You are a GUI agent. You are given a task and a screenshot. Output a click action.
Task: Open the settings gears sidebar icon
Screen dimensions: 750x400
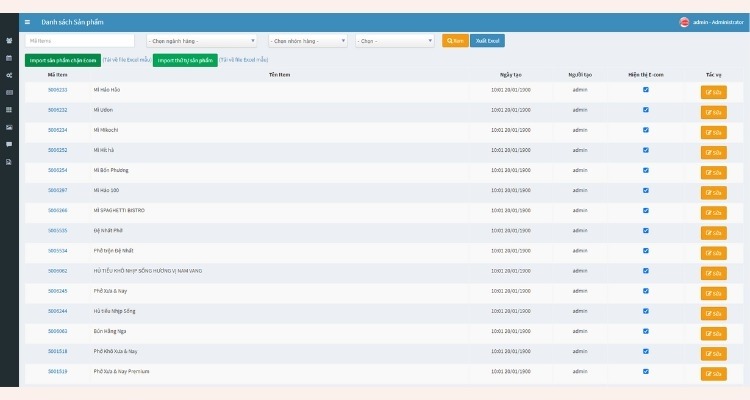(9, 75)
